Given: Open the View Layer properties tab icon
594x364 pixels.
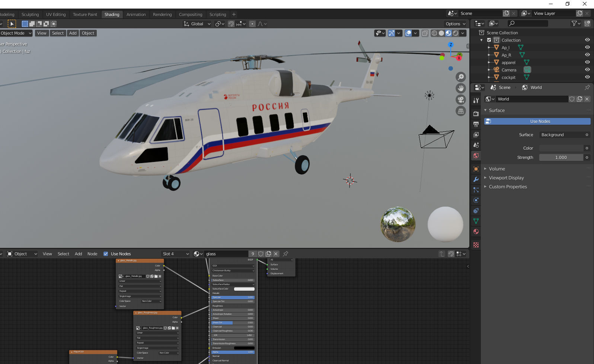Looking at the screenshot, I should click(x=476, y=134).
